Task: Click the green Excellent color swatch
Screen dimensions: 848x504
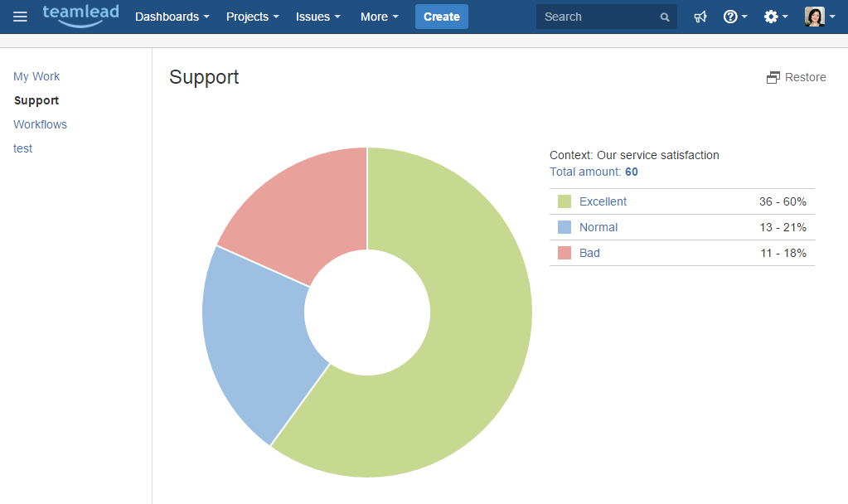Action: 565,201
